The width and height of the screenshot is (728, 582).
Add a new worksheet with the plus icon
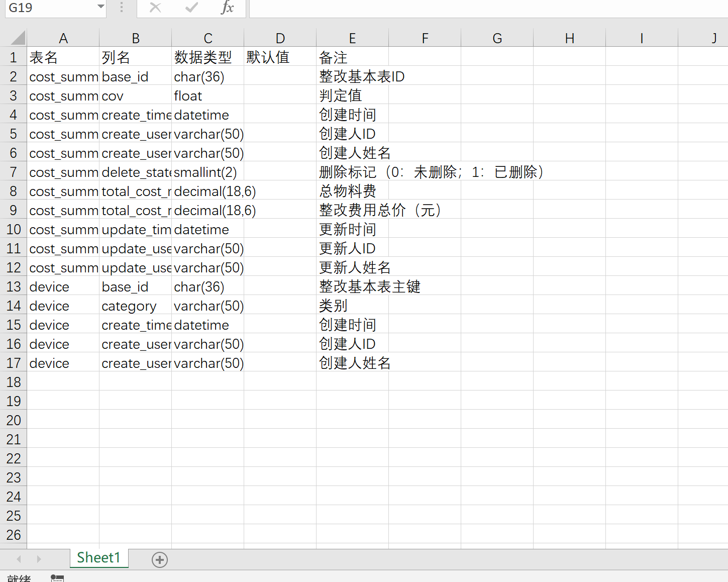159,559
